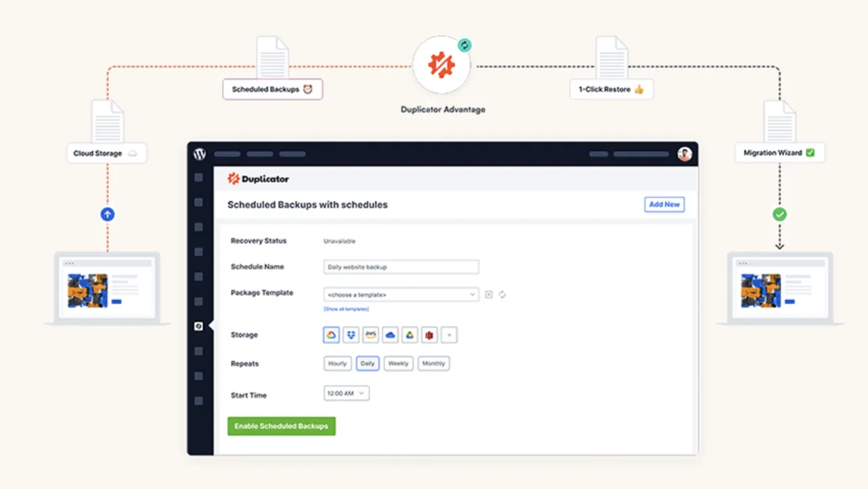868x489 pixels.
Task: Click the Migration Wizard label card
Action: point(780,152)
